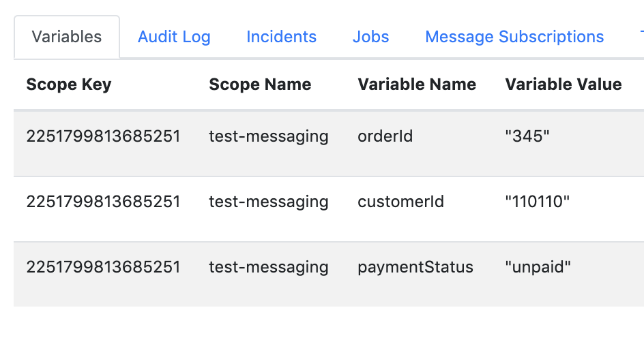Click the active Variables tab
The width and height of the screenshot is (644, 342).
[67, 37]
